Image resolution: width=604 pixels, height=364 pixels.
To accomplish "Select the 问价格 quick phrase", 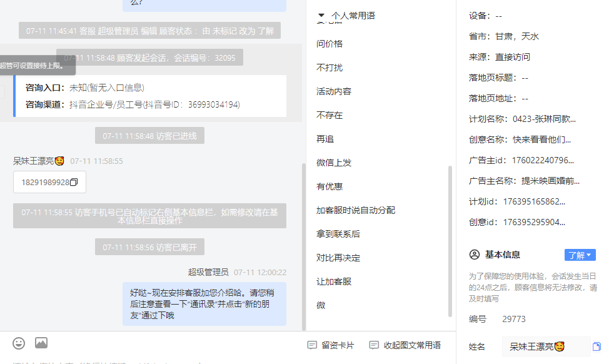I will (x=330, y=44).
